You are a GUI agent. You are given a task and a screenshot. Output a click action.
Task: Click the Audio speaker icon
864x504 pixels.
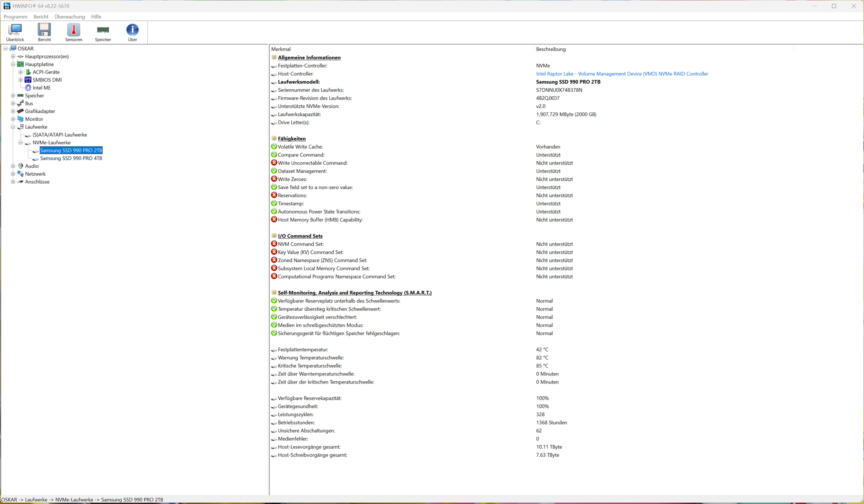pyautogui.click(x=21, y=166)
